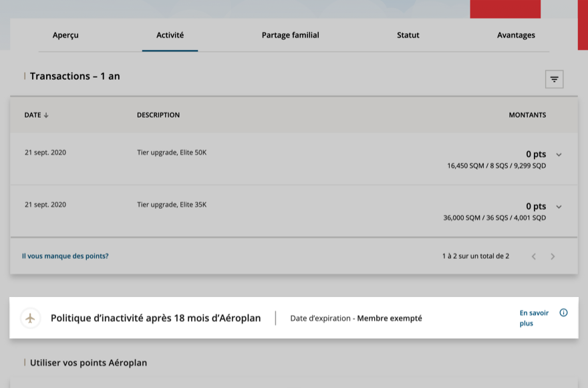Click the 36,000 SQM amount details
This screenshot has width=588, height=388.
click(494, 218)
